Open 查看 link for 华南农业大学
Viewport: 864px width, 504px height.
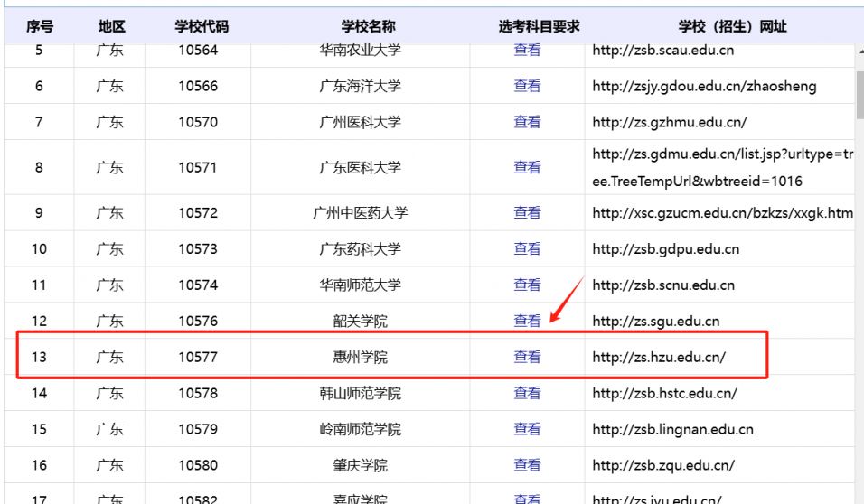click(x=527, y=50)
